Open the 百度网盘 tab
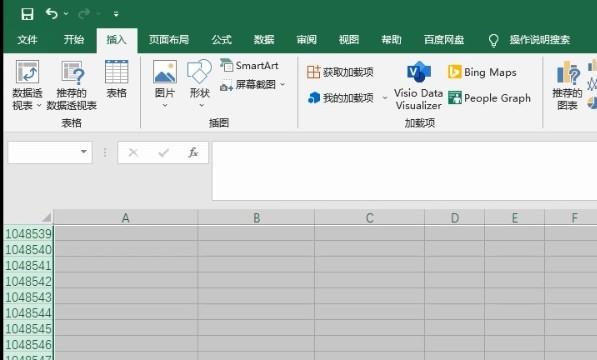Viewport: 597px width, 360px height. [444, 40]
